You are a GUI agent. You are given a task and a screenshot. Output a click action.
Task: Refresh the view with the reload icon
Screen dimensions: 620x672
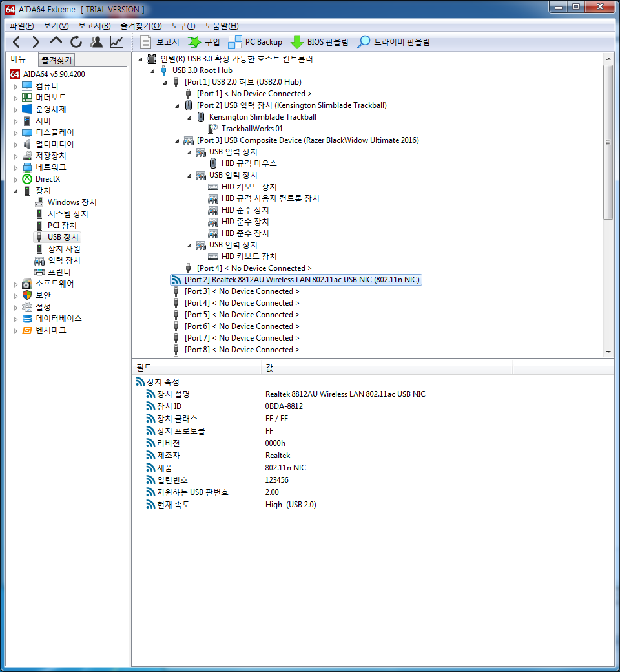(76, 41)
